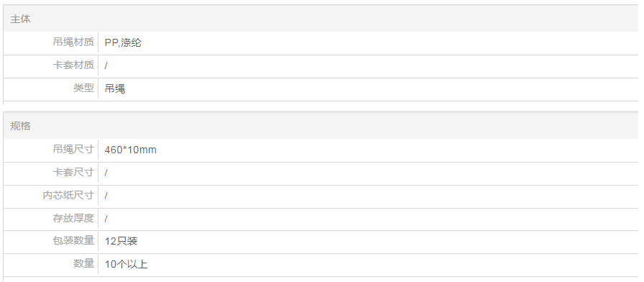Select the 数量 label in the last row
Viewport: 644px width, 282px height.
[84, 263]
